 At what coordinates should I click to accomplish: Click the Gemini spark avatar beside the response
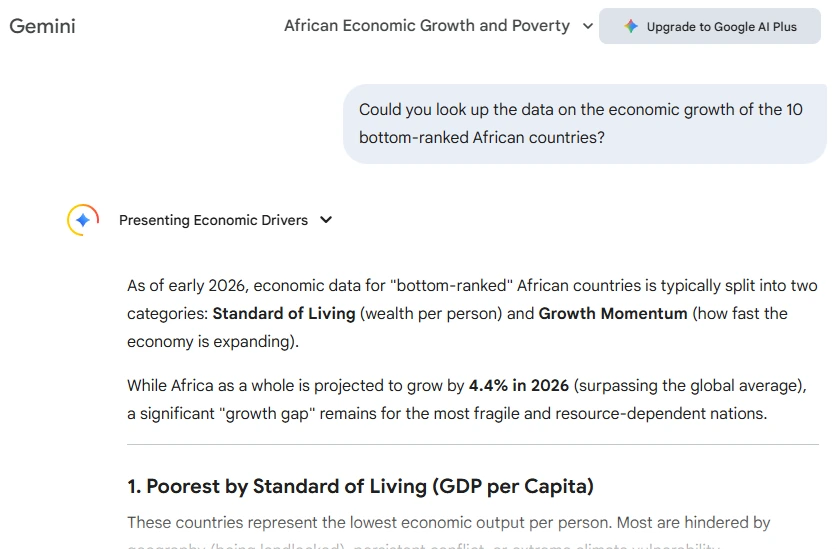(83, 220)
